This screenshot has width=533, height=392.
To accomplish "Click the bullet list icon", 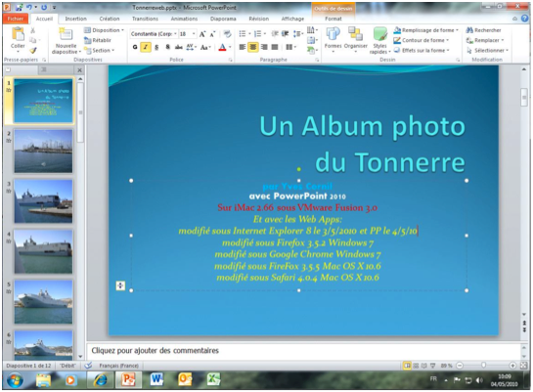I will pos(243,33).
